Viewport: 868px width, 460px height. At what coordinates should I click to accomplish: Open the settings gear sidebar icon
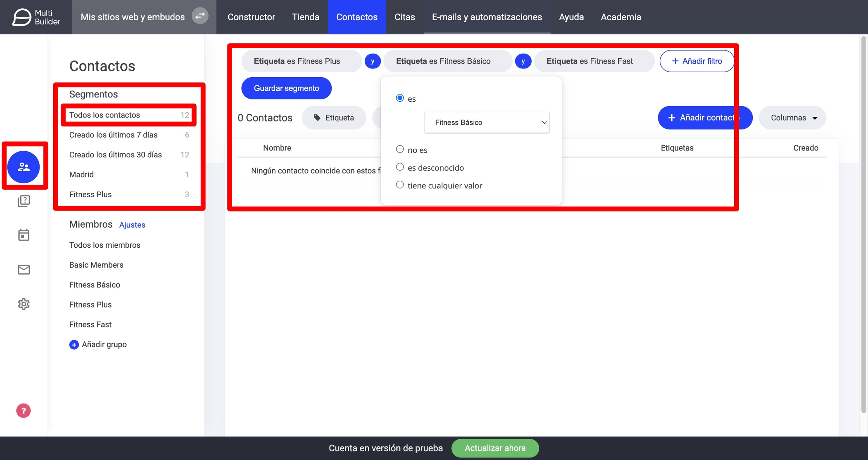[24, 304]
